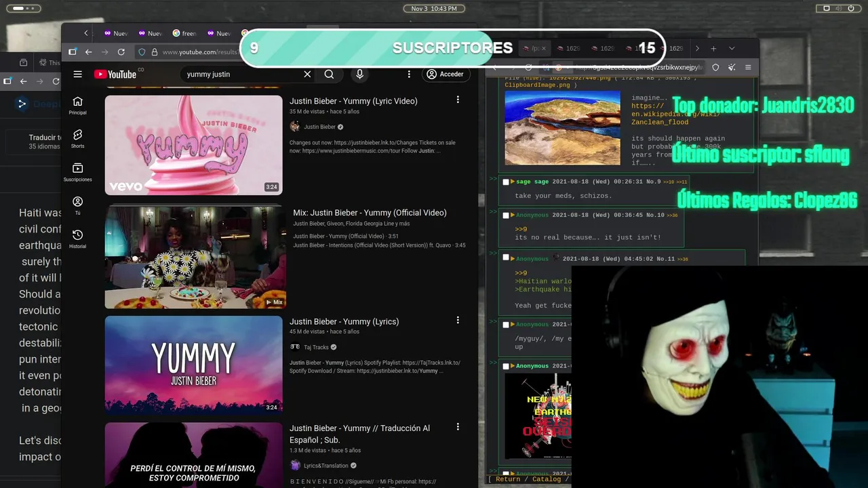Run the YouTube search with magnifier button
868x488 pixels.
pyautogui.click(x=329, y=75)
